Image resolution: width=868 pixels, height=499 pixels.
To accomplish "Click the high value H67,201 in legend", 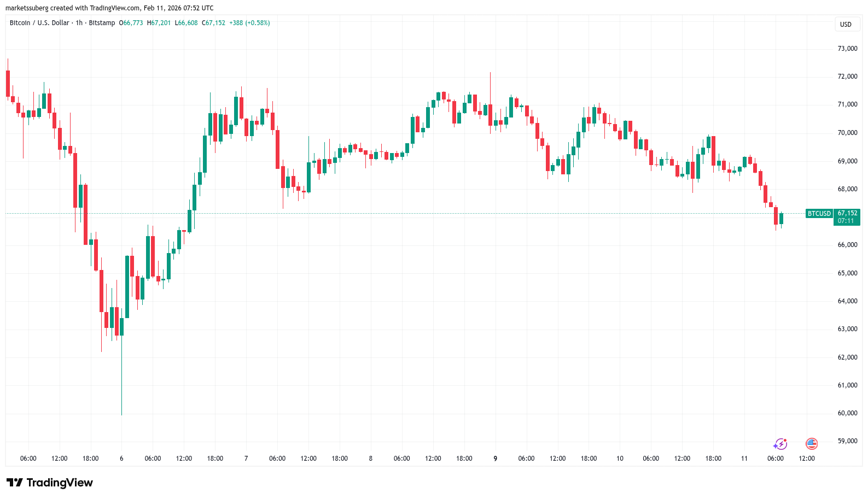I will click(x=159, y=23).
